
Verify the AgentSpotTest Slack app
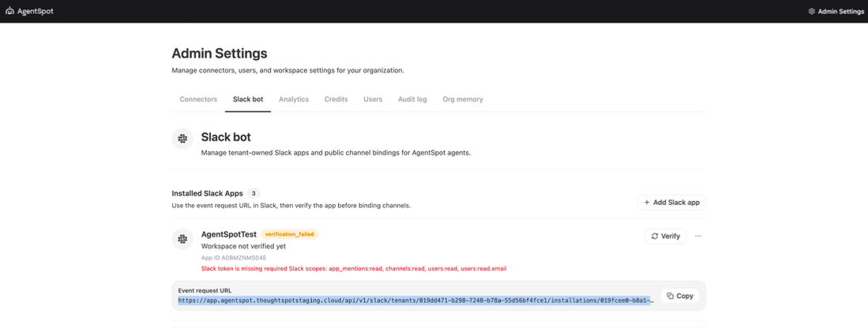pyautogui.click(x=665, y=236)
